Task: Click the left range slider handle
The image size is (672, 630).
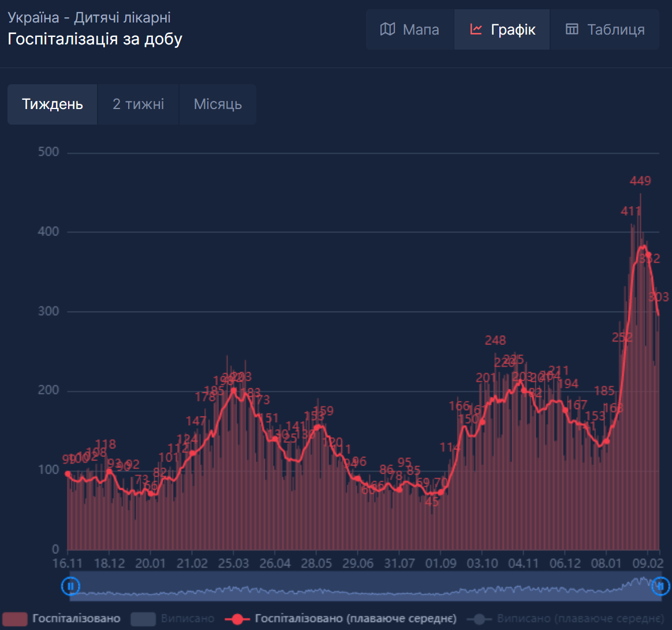Action: (x=70, y=587)
